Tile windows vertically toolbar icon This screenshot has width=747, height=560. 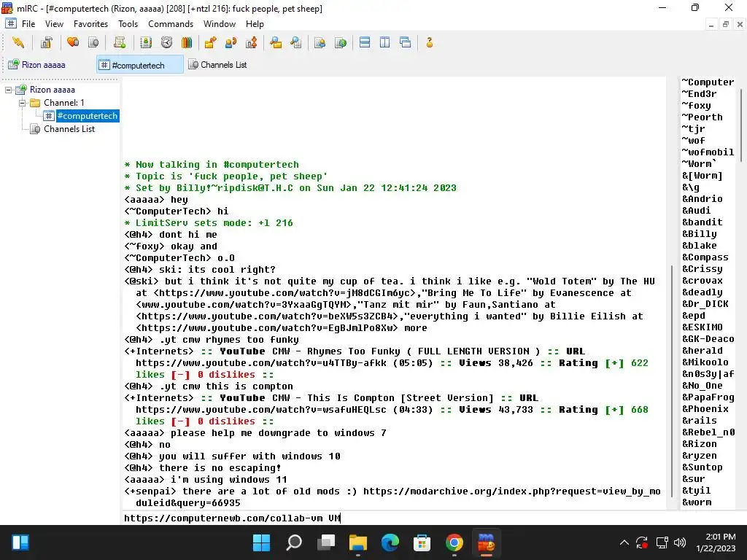point(385,43)
